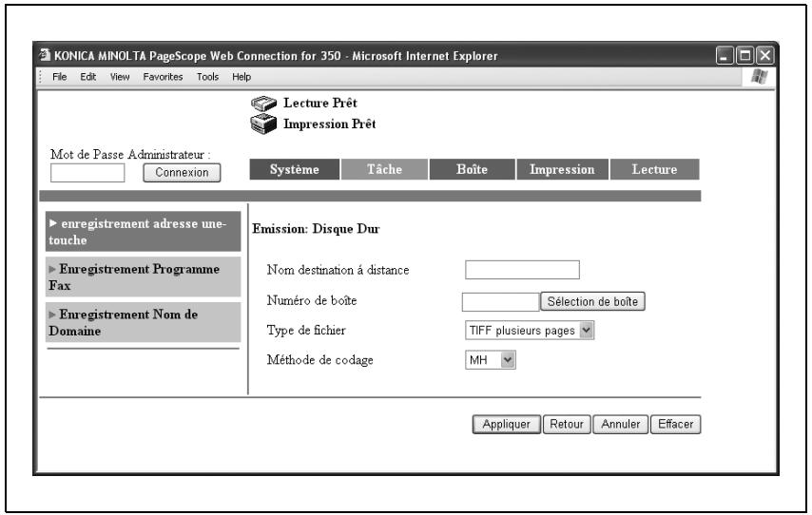Open Enregistrement Programme Fax sidebar item
The image size is (812, 515).
click(x=143, y=277)
